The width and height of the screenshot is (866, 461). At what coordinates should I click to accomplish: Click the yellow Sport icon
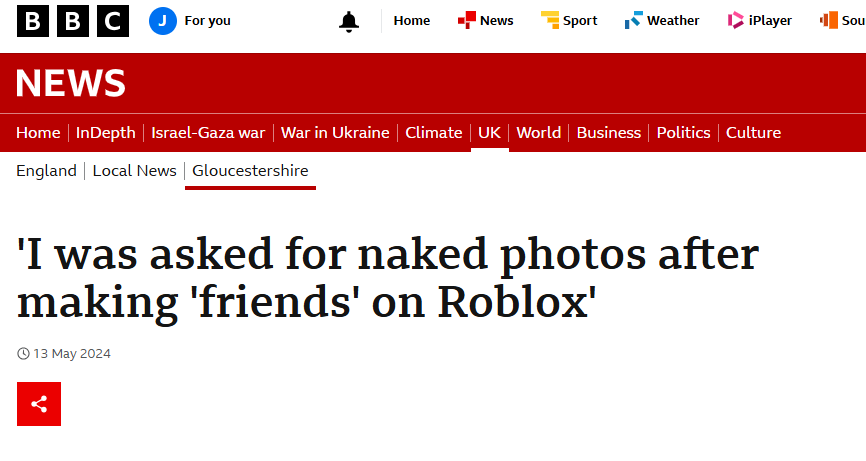(550, 20)
